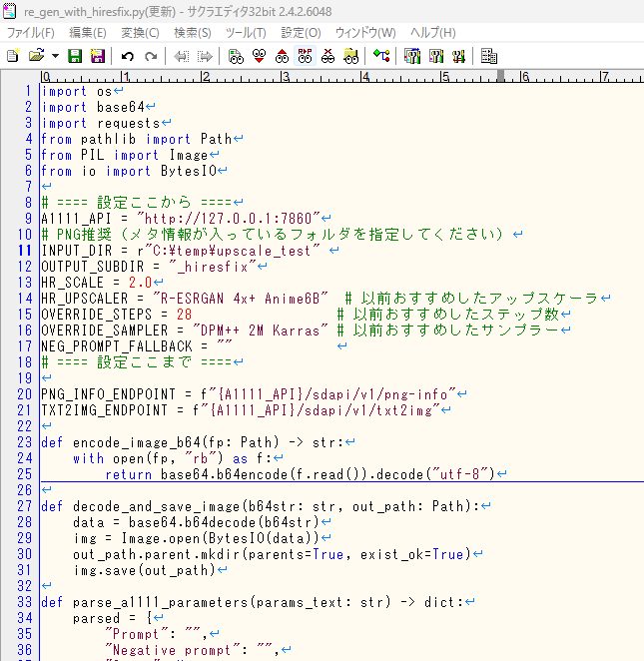Image resolution: width=644 pixels, height=661 pixels.
Task: Place cursor on 'import os' line
Action: (77, 91)
